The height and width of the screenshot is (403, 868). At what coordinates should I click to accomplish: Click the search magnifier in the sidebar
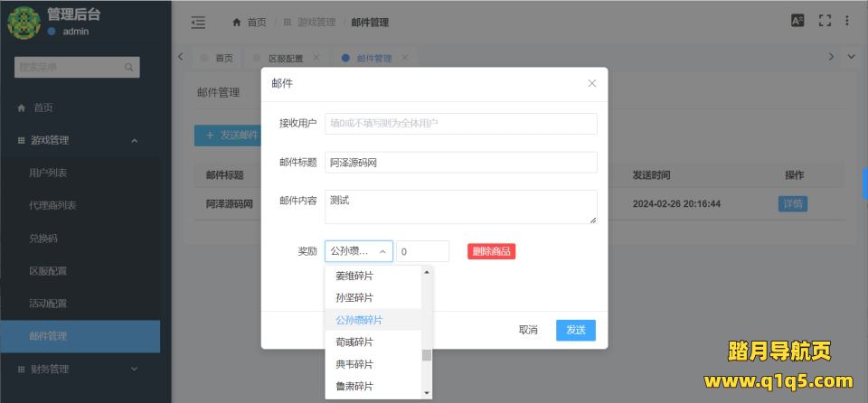click(129, 67)
